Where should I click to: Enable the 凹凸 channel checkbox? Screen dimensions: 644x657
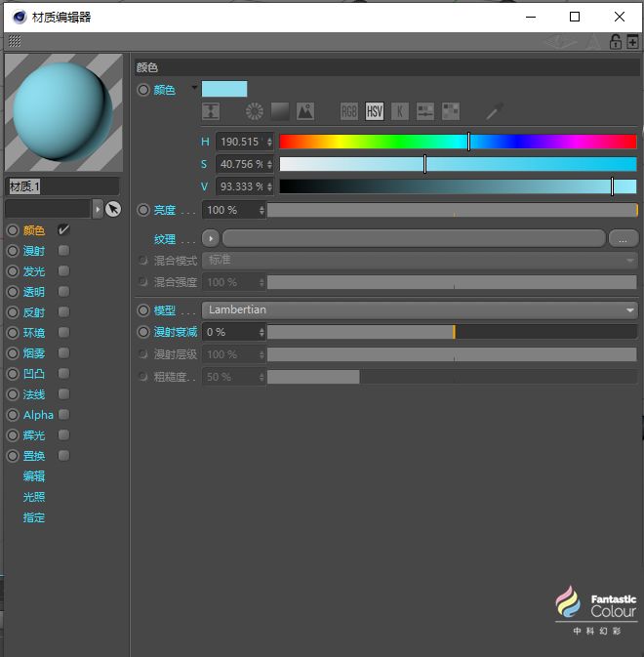63,373
